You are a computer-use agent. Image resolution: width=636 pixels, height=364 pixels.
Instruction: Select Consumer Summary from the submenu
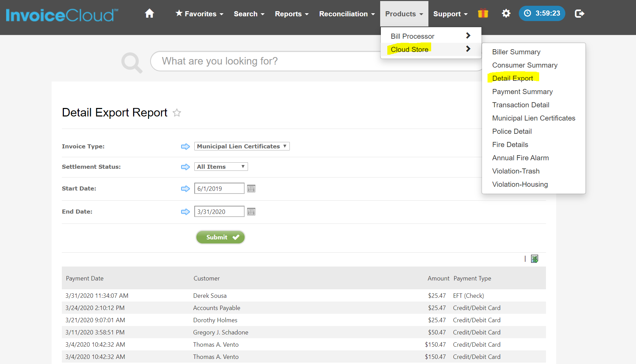525,65
